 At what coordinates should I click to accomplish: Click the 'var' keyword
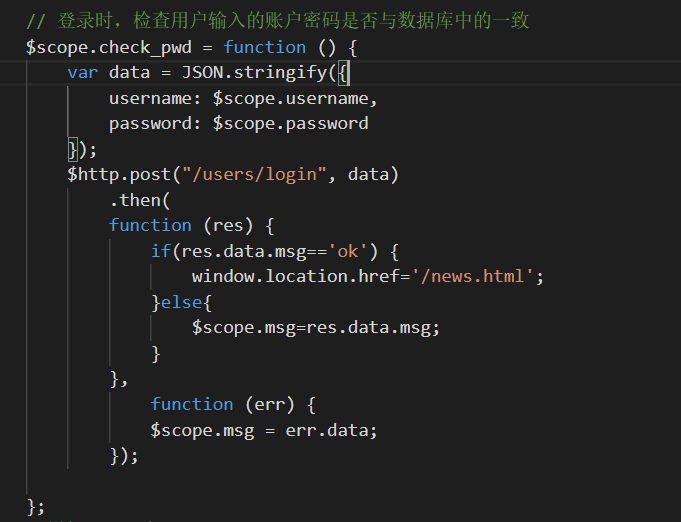point(83,73)
